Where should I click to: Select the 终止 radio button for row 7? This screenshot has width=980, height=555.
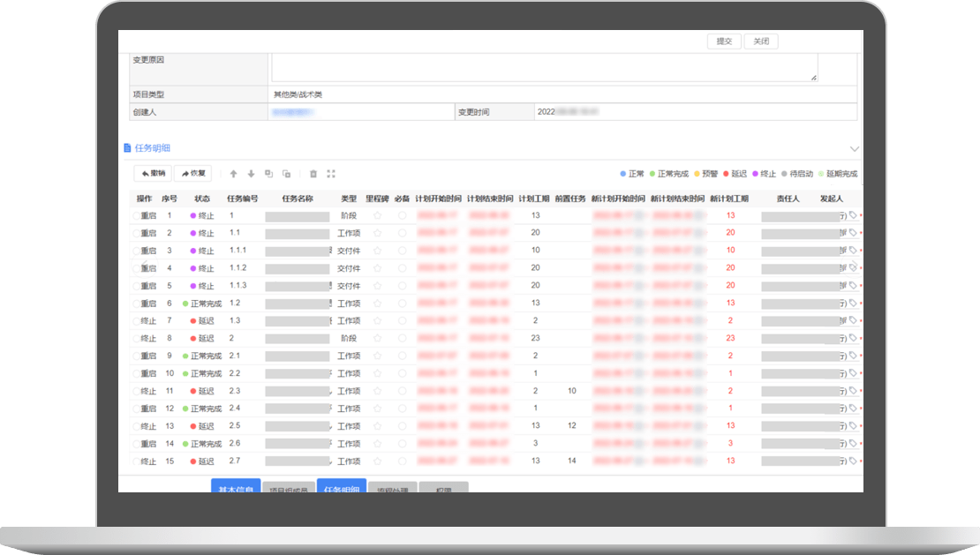click(x=137, y=321)
